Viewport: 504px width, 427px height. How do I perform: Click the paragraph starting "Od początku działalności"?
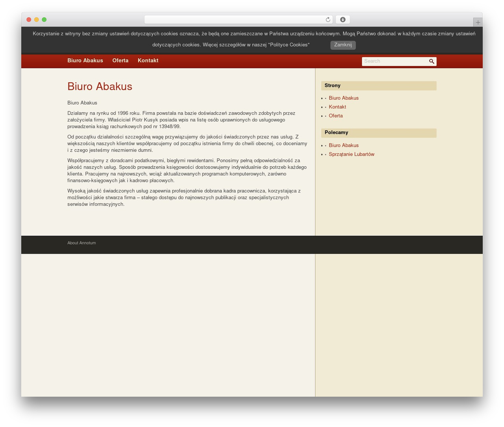click(x=187, y=144)
